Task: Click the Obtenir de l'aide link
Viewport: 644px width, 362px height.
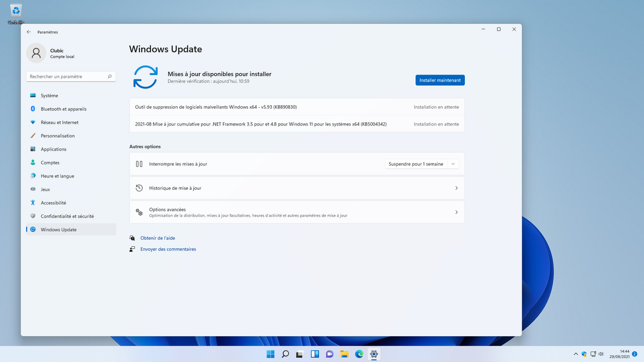Action: click(158, 238)
